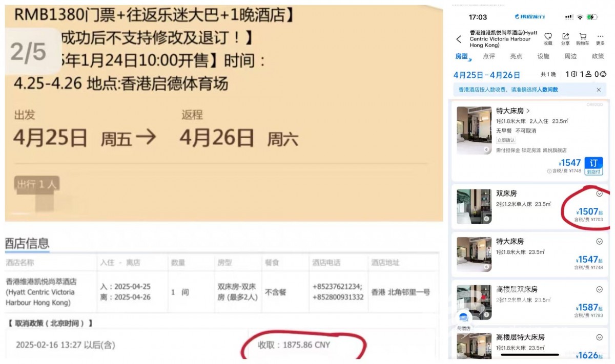Tap the 取消政策（北京时间）heading

click(x=50, y=323)
